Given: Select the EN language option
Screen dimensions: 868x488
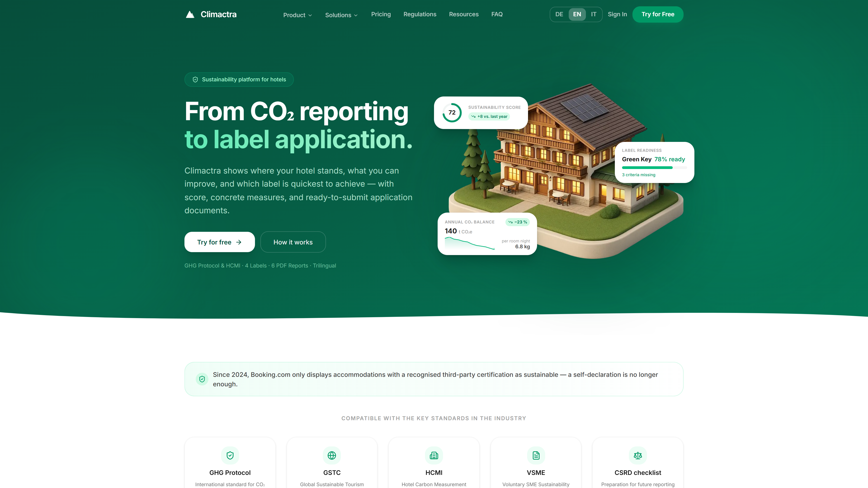Looking at the screenshot, I should tap(577, 14).
